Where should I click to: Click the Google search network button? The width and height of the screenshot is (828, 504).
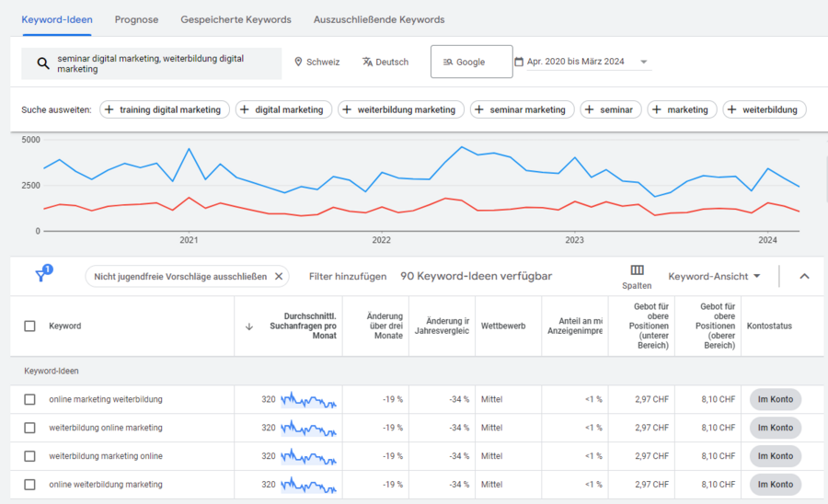coord(471,63)
